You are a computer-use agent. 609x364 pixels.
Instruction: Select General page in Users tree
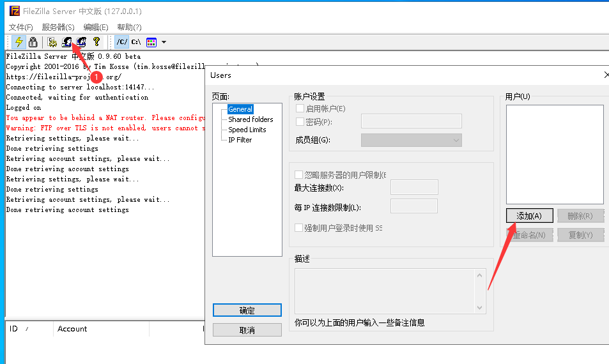240,109
